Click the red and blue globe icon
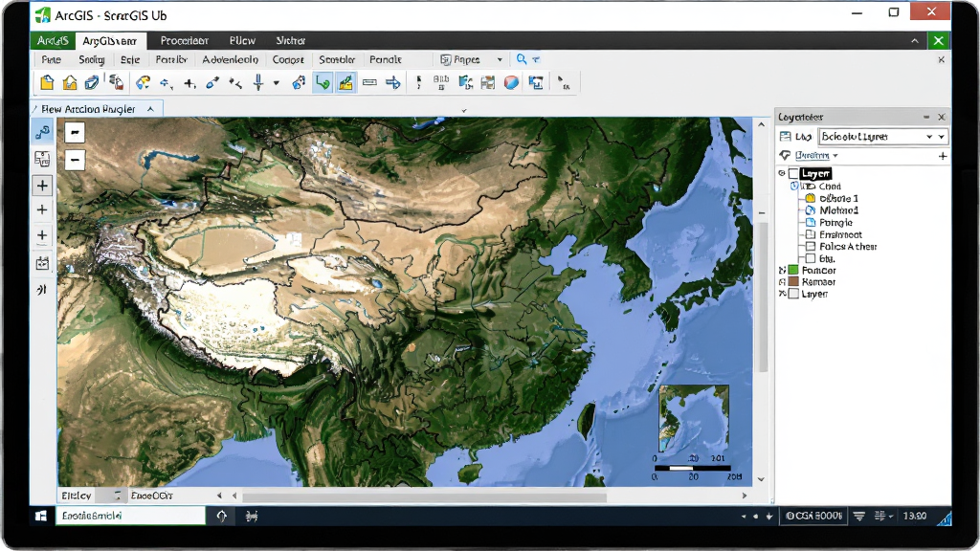Viewport: 980px width, 551px height. (511, 82)
